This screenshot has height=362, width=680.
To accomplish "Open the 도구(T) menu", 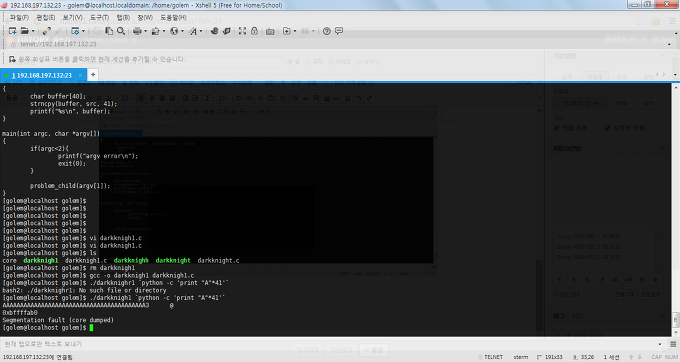I will click(x=99, y=17).
